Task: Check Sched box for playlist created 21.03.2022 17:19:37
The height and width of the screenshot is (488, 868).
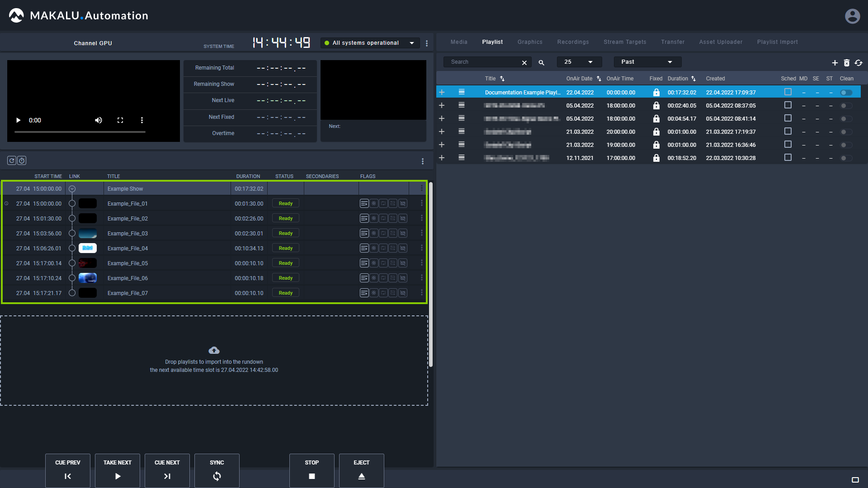Action: pyautogui.click(x=788, y=131)
